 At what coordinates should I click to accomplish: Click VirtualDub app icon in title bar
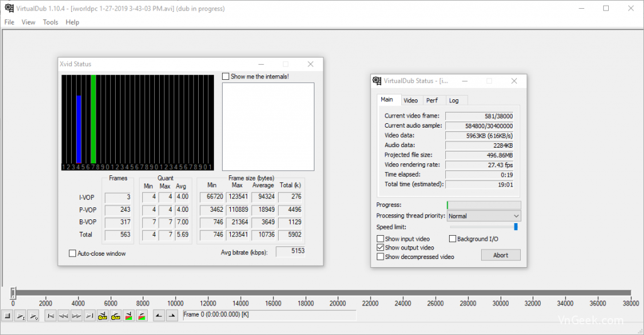pos(9,8)
